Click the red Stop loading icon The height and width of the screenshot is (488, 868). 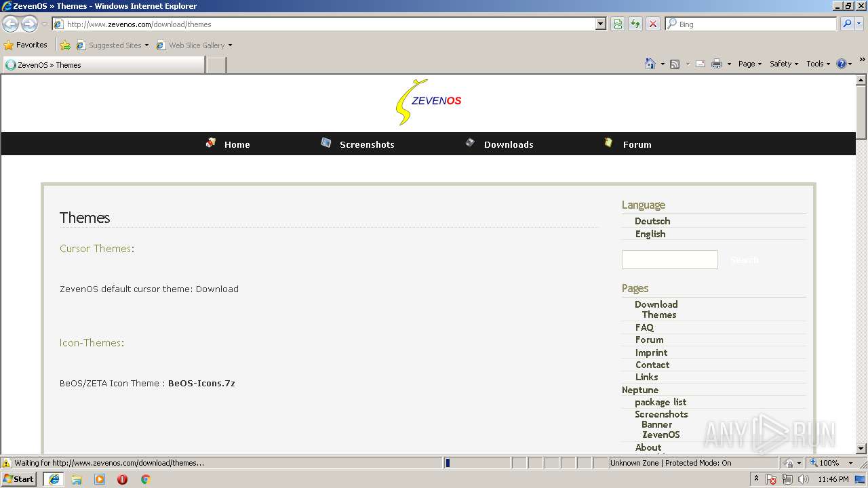point(653,24)
